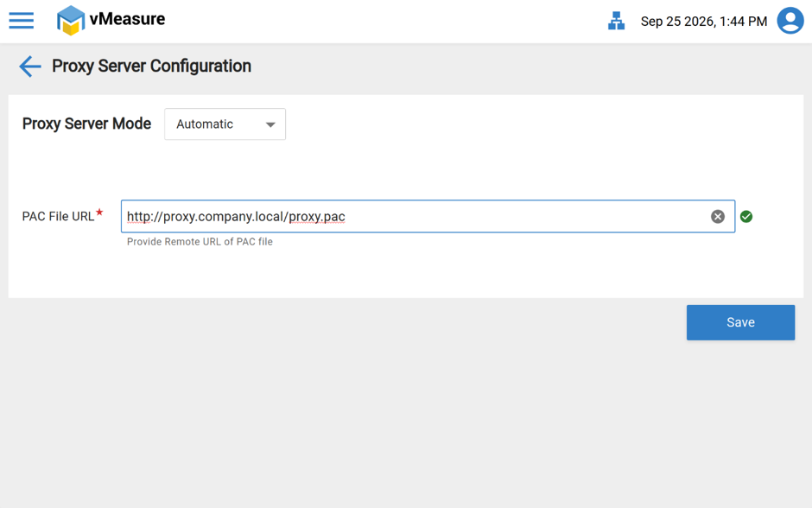Viewport: 812px width, 508px height.
Task: Open the network topology icon
Action: click(616, 22)
